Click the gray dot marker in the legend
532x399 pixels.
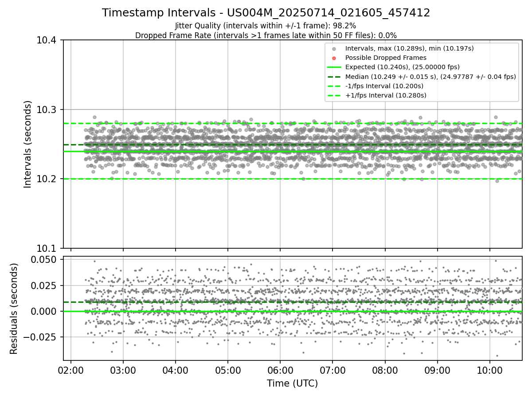coord(334,49)
